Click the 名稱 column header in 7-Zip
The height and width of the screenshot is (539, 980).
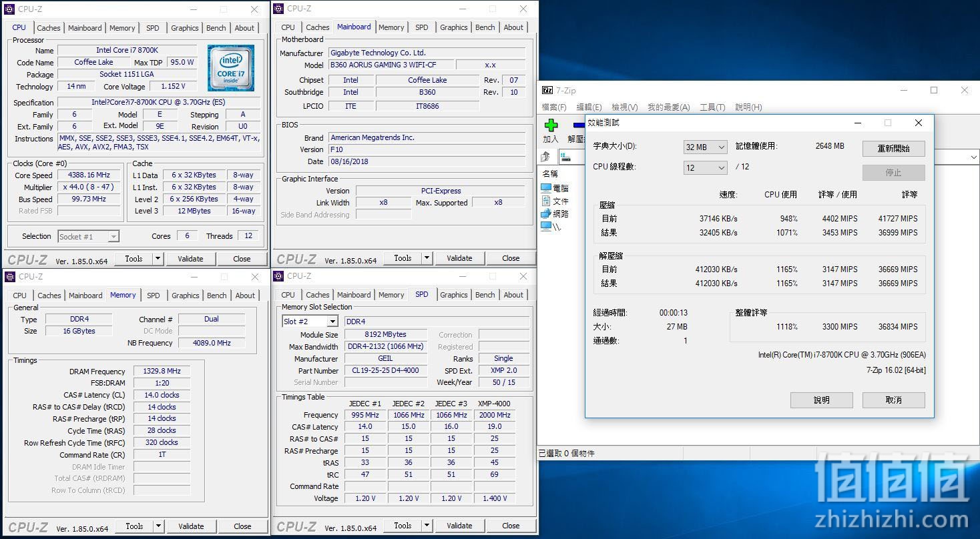pos(550,174)
